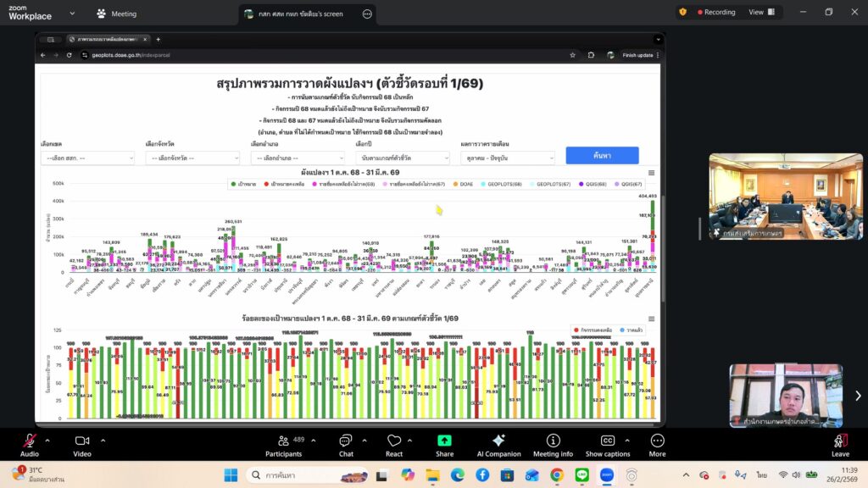
Task: Click the encryption shield icon
Action: pyautogui.click(x=682, y=13)
